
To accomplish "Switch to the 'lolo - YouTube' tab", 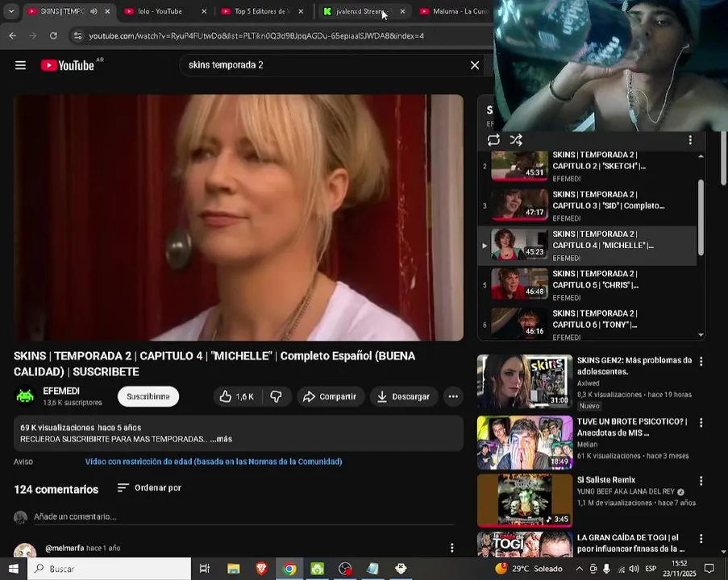I will pyautogui.click(x=160, y=11).
